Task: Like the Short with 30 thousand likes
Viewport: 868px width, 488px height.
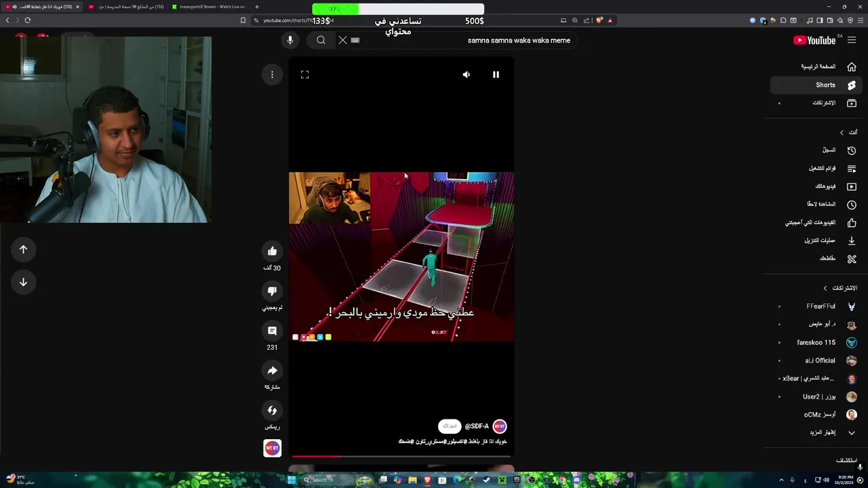Action: 272,251
